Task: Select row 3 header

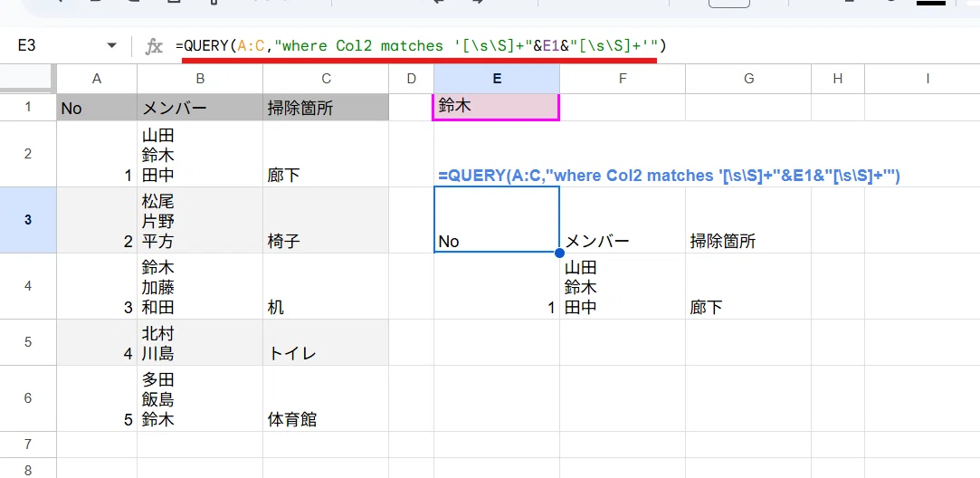Action: click(28, 220)
